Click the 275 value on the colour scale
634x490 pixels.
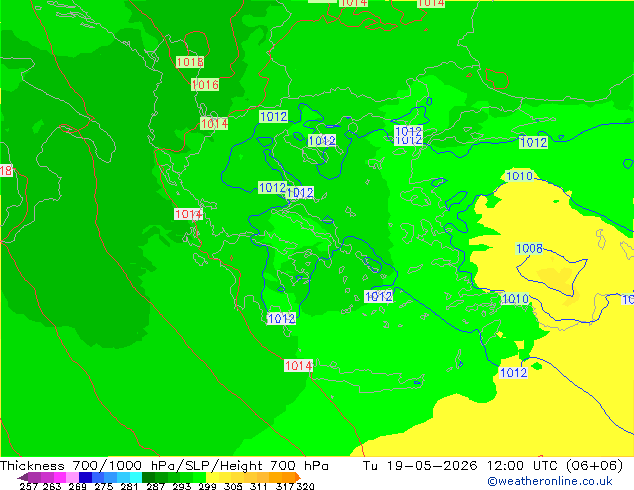[x=104, y=486]
